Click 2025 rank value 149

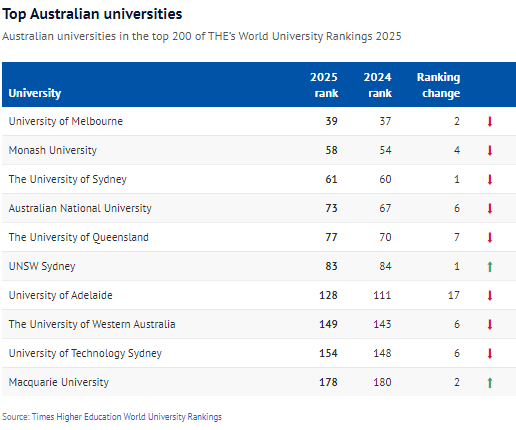click(x=329, y=324)
